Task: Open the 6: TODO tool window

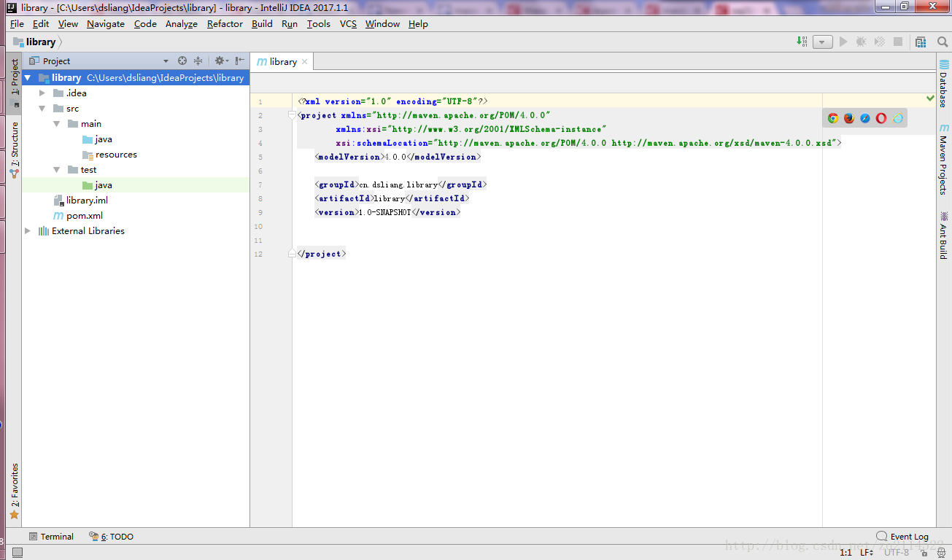Action: (x=111, y=537)
